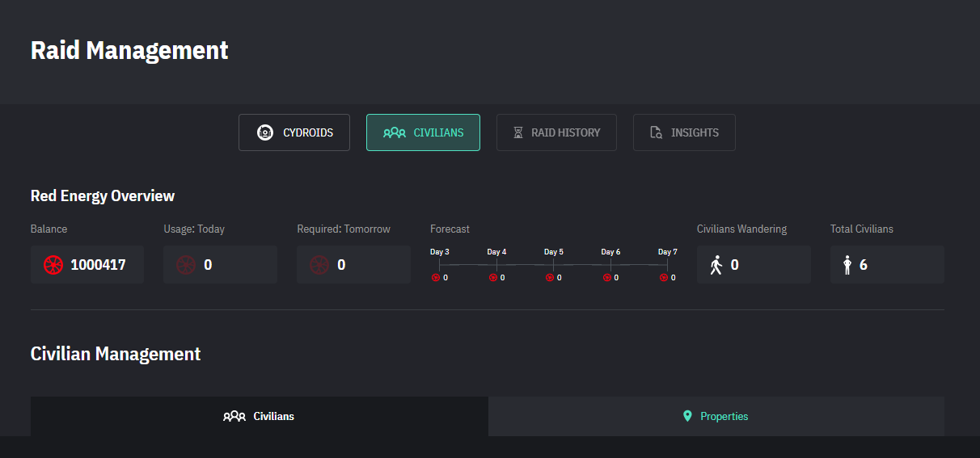Screen dimensions: 980x458
Task: Open the Raid History section
Action: 556,132
